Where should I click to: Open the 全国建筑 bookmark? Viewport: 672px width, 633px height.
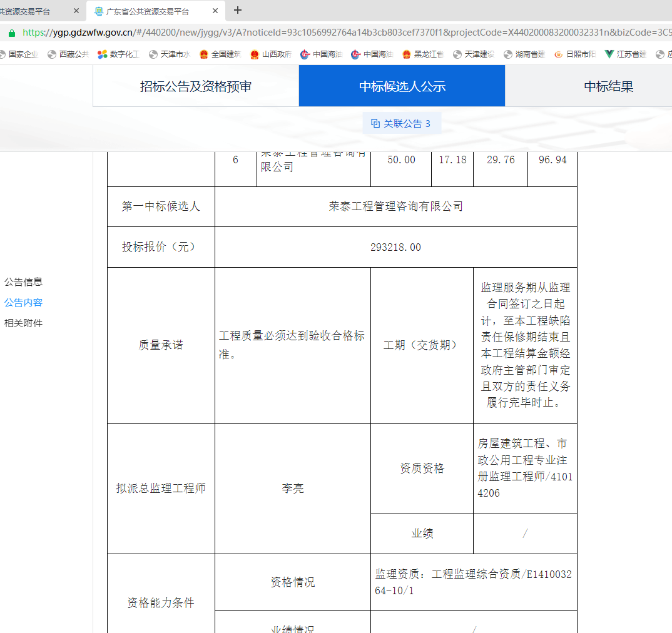tap(220, 54)
